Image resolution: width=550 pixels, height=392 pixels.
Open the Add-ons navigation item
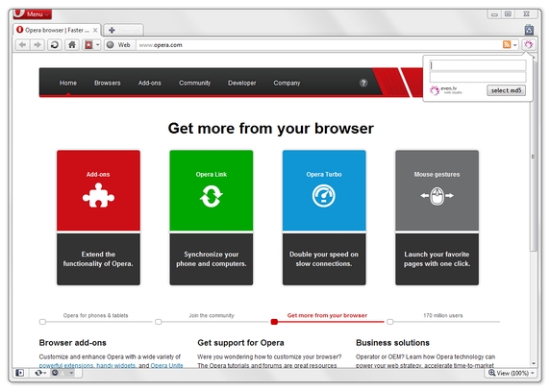150,83
